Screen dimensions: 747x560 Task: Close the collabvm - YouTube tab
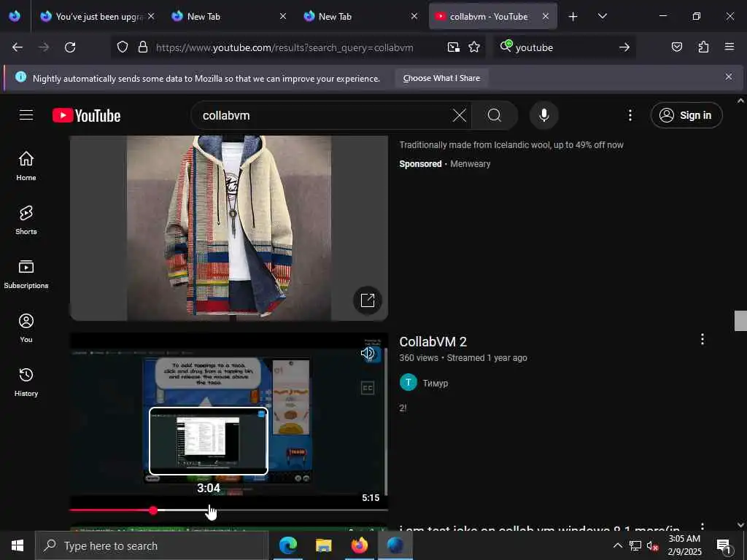point(546,16)
